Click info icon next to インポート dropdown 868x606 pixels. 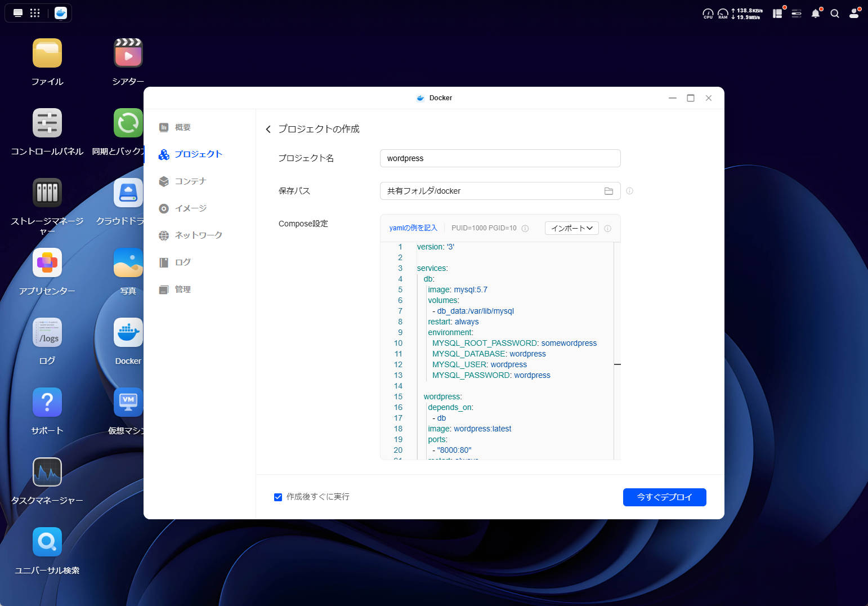tap(607, 229)
